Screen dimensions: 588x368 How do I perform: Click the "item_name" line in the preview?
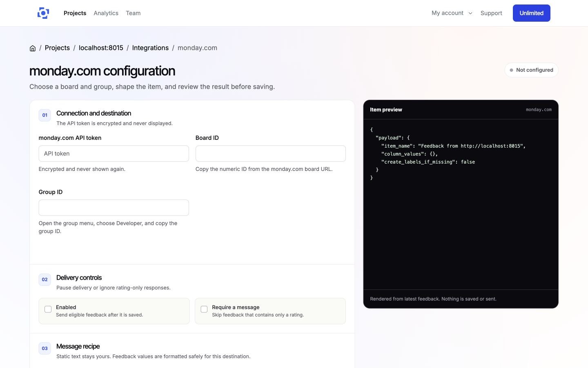[x=453, y=146]
